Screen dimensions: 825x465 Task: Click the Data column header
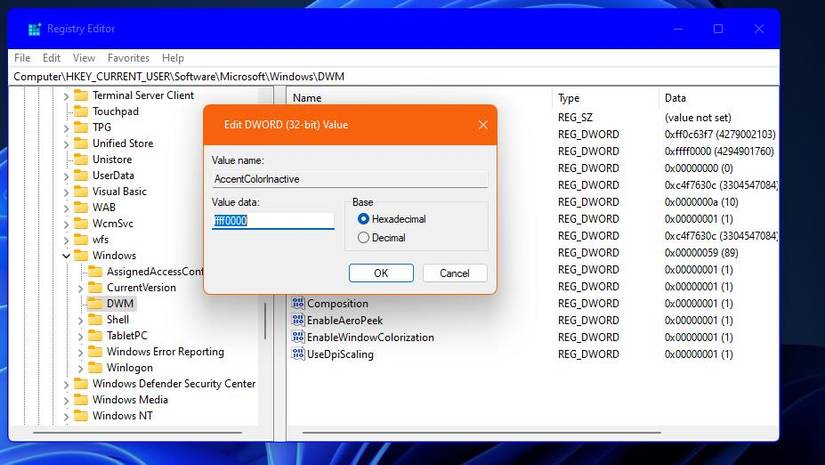[719, 98]
